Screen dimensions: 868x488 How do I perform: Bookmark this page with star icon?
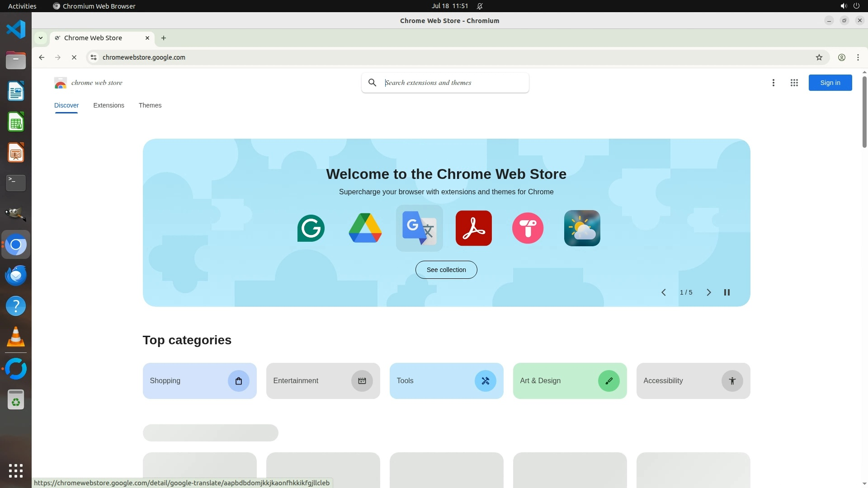[819, 57]
